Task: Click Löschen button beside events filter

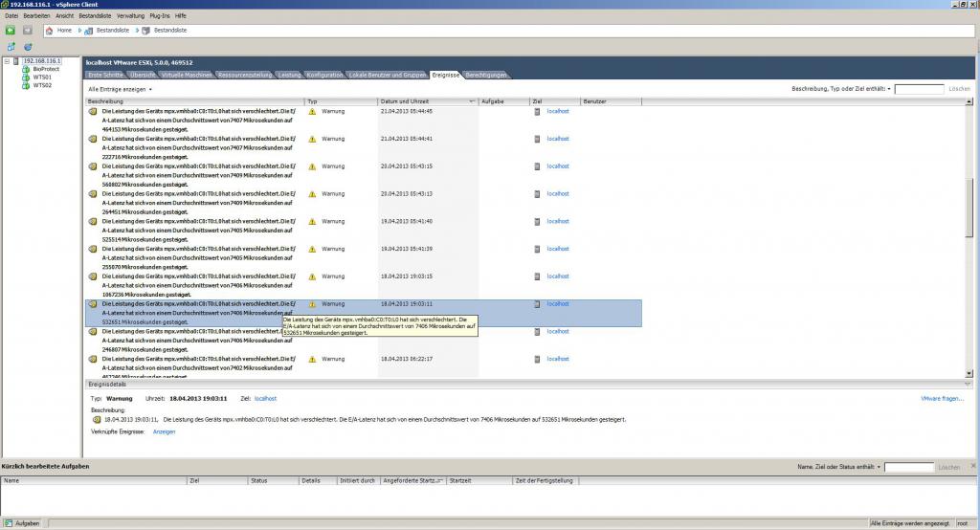Action: tap(959, 89)
